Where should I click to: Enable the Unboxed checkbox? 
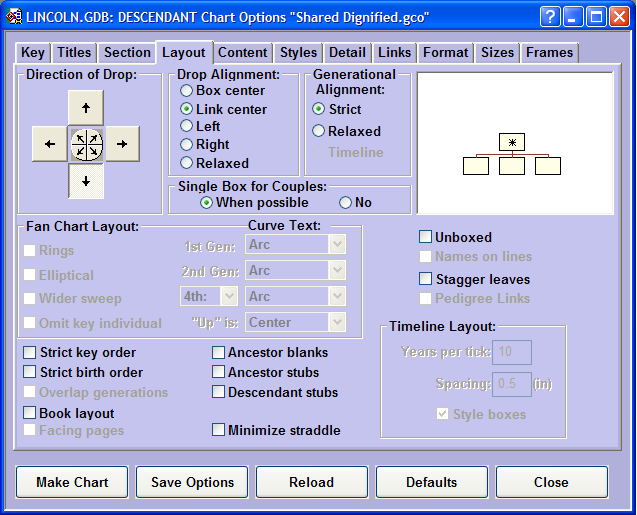tap(426, 238)
